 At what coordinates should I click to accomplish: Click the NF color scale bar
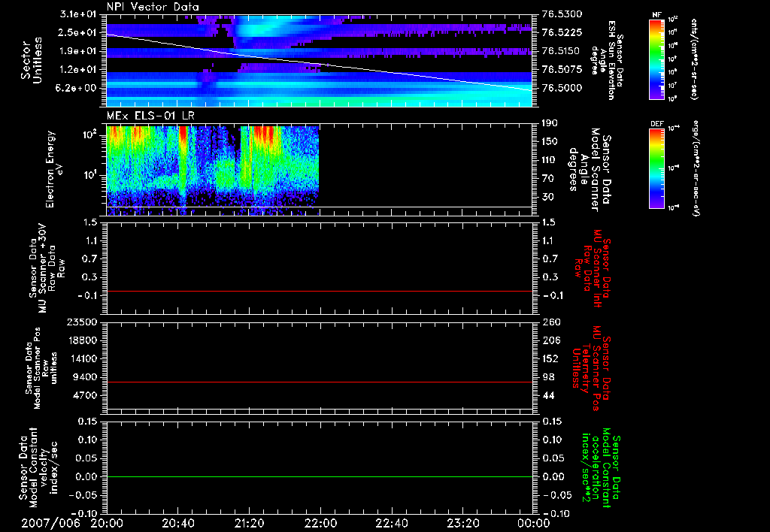pos(656,61)
